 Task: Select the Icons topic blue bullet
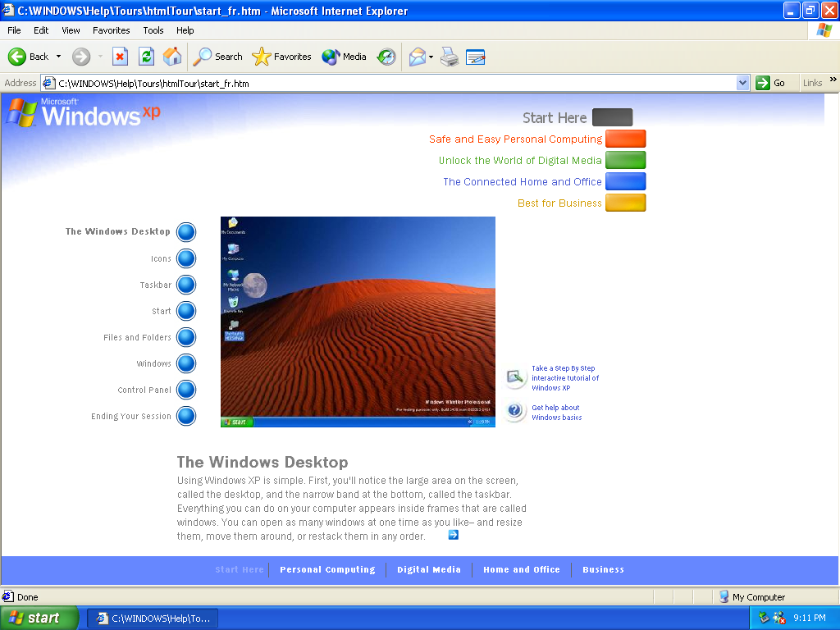click(x=186, y=258)
